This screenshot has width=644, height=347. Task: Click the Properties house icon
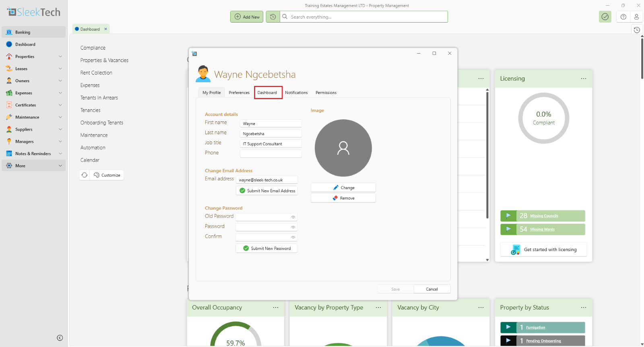(9, 56)
